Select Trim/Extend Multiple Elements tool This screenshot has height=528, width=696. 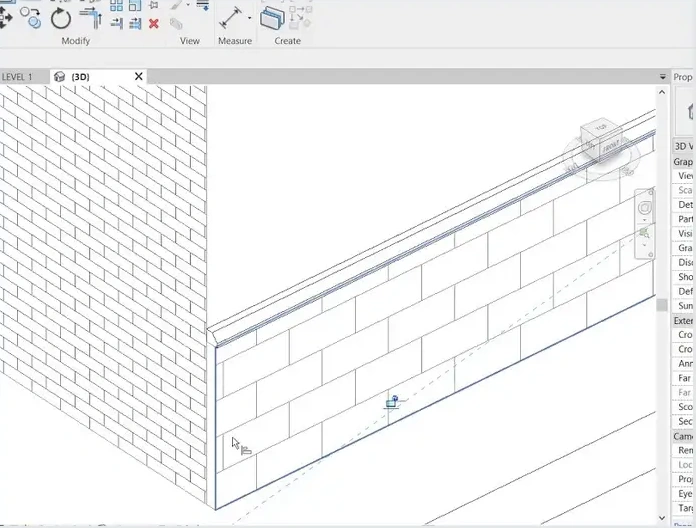[x=135, y=23]
